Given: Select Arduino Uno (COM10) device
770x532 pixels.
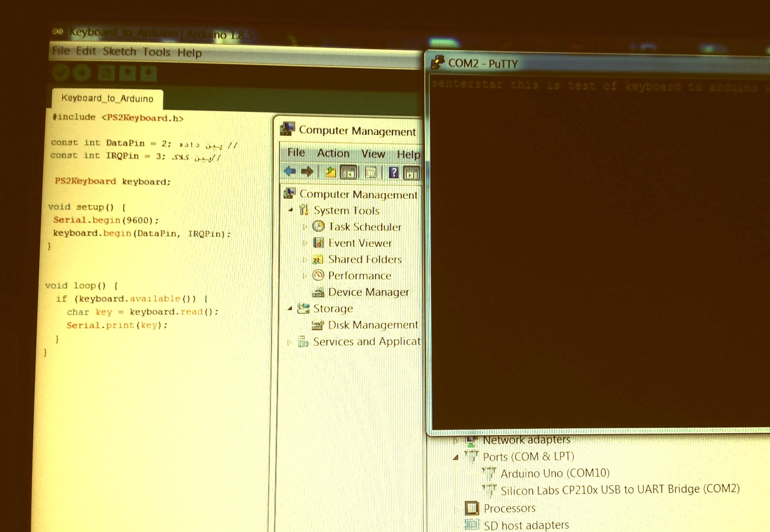Looking at the screenshot, I should [555, 473].
